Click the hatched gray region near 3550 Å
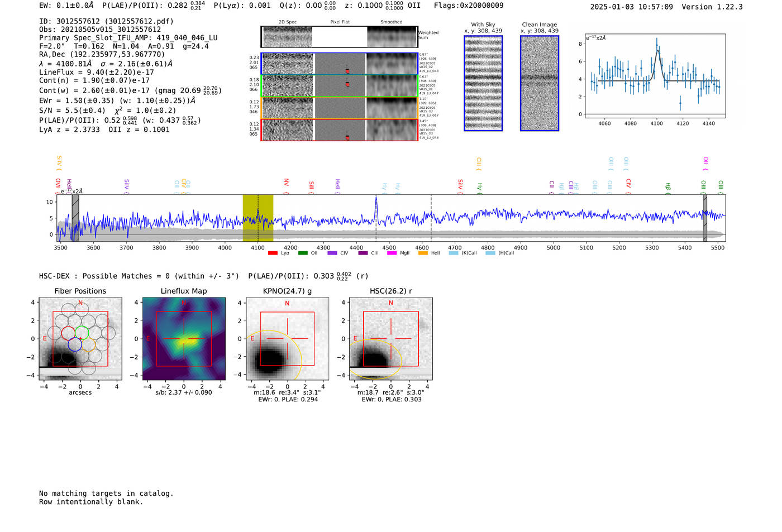Image resolution: width=782 pixels, height=532 pixels. click(75, 218)
